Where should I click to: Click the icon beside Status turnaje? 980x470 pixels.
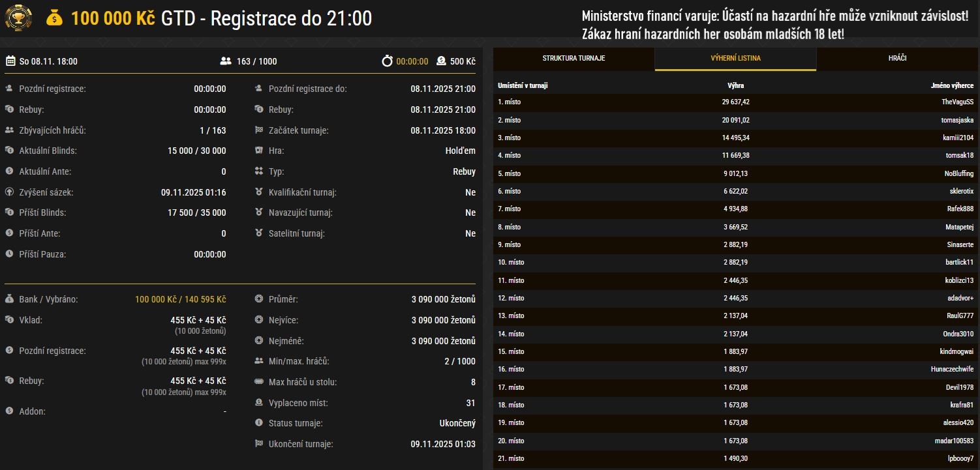tap(259, 423)
